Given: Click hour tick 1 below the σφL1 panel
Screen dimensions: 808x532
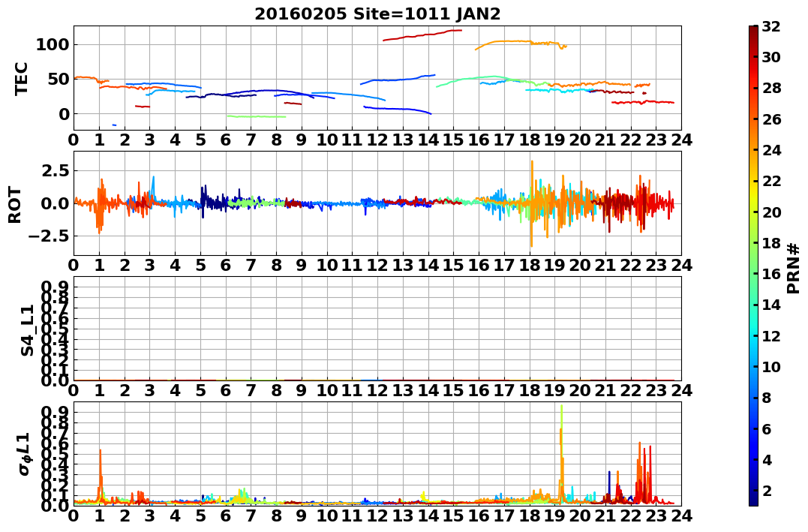Looking at the screenshot, I should (x=100, y=516).
